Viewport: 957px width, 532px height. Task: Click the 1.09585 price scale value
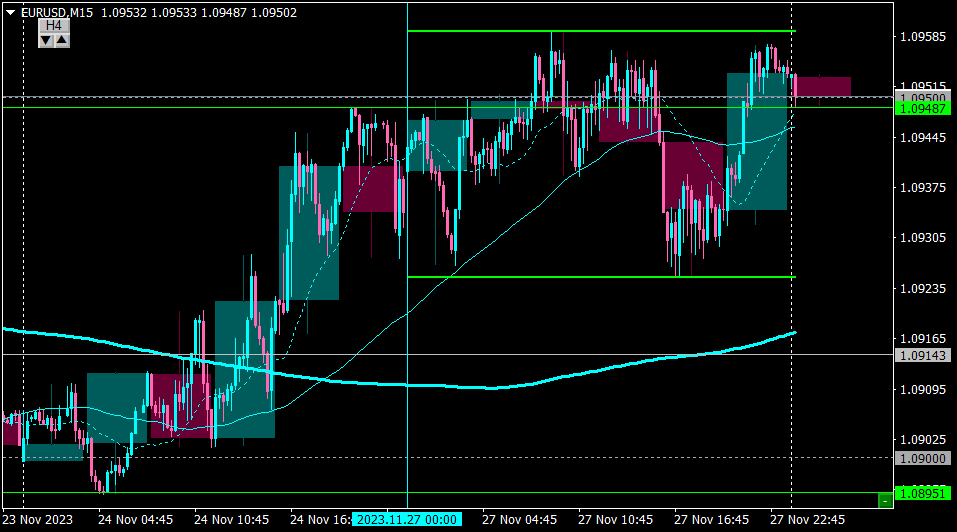click(923, 37)
